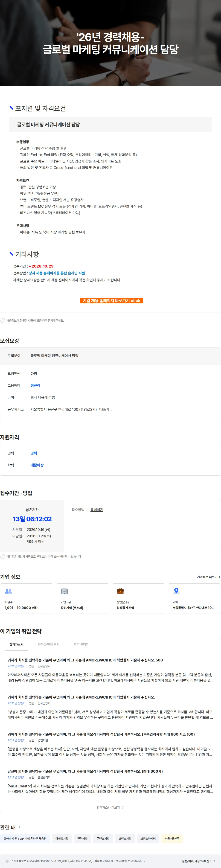The image size is (221, 868).
Task: Click the info icon beside 마감일은 기업의 사정으로
Action: pyautogui.click(x=3, y=556)
